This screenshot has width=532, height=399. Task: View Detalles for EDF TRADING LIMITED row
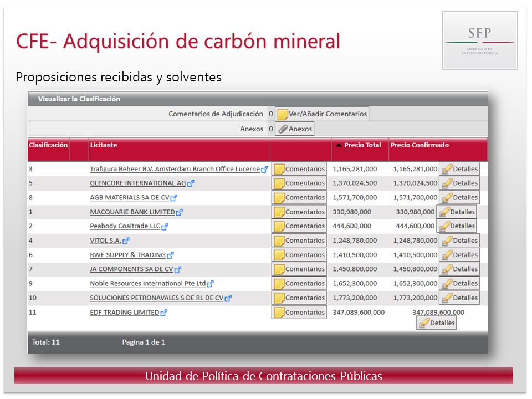coord(436,323)
